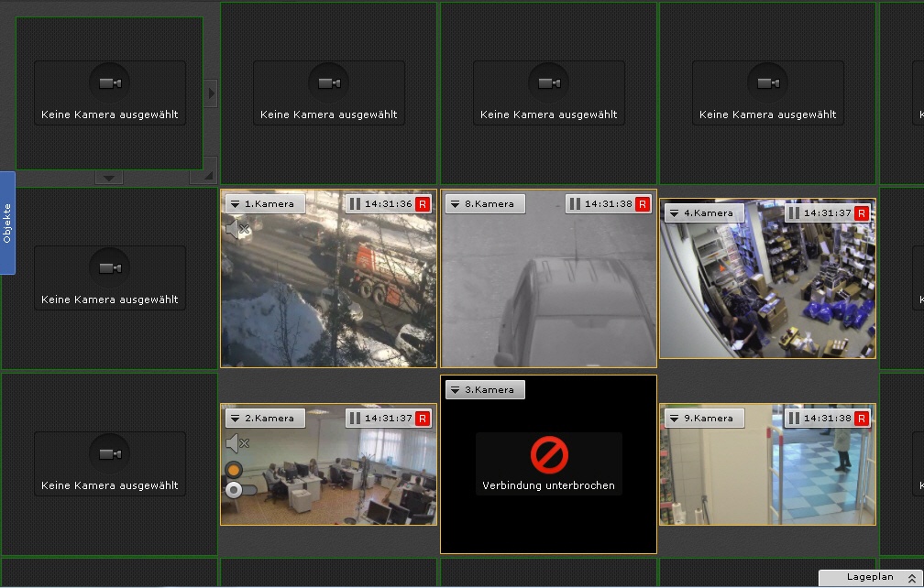Click the red R recording indicator on 2.Kamera
Screen dimensions: 924x588
click(423, 419)
